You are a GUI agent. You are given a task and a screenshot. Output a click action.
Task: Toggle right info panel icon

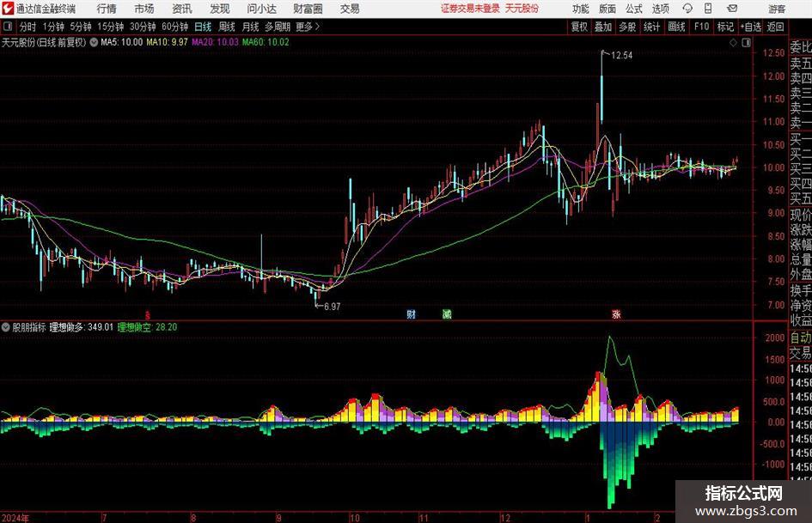tap(746, 43)
